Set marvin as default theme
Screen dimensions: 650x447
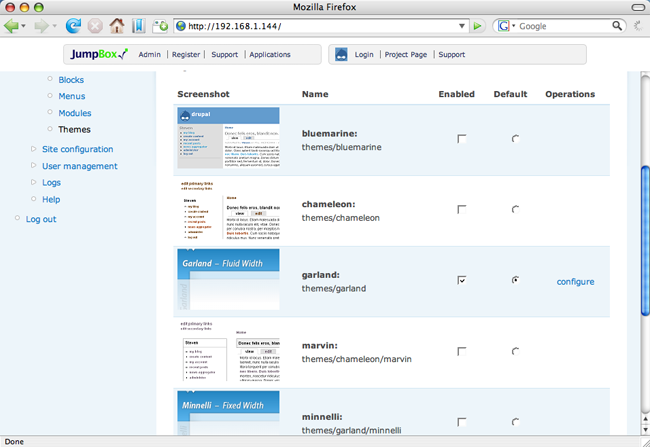tap(515, 351)
